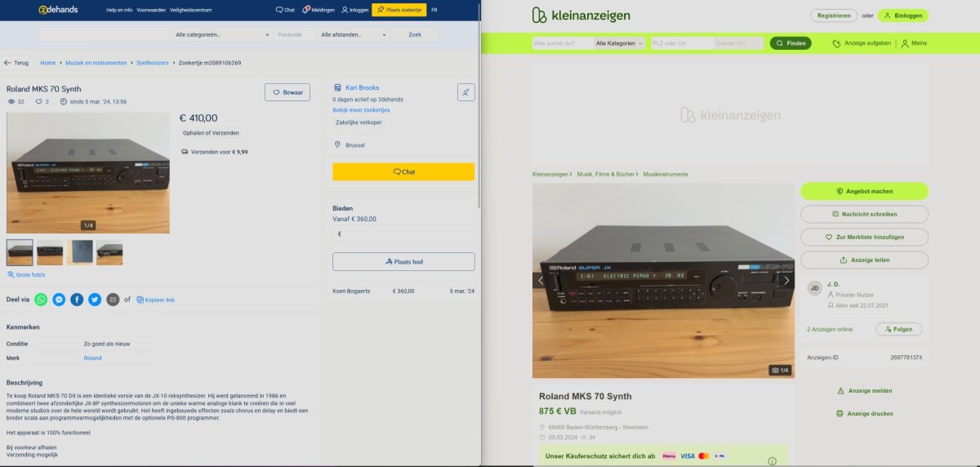
Task: Open Meins account menu on Kleinanzeigen
Action: (x=915, y=43)
